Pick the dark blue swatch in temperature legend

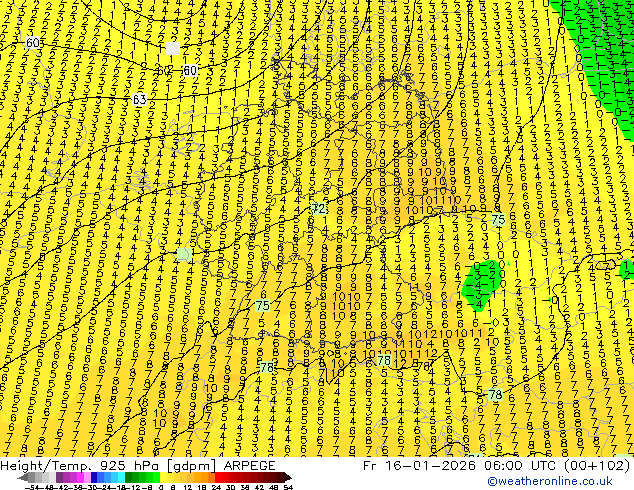point(94,477)
